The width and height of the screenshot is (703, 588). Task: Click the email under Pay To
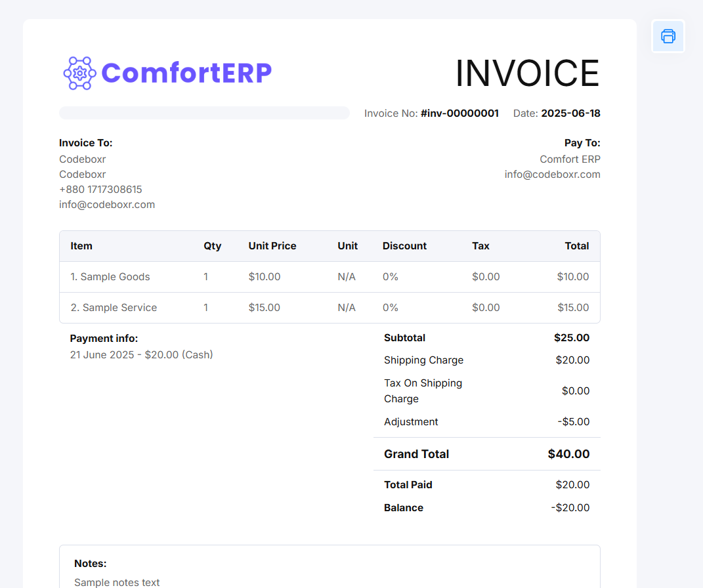tap(552, 175)
